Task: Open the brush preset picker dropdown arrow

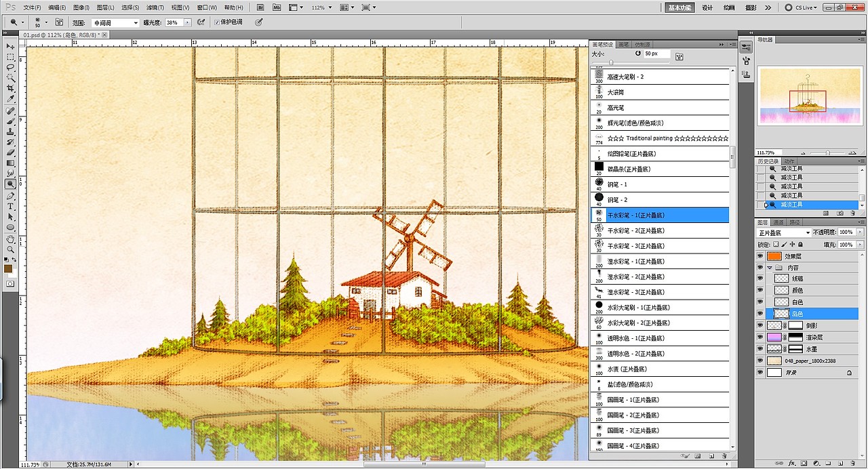Action: (46, 22)
